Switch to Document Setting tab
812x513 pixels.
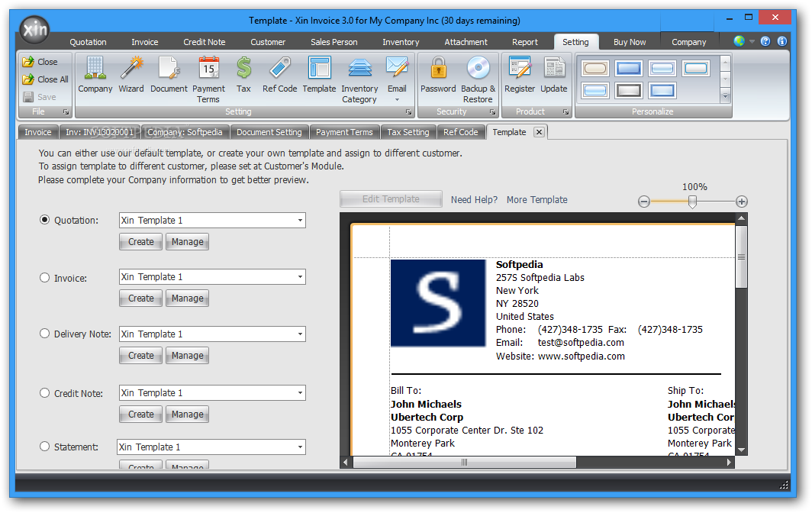click(269, 132)
